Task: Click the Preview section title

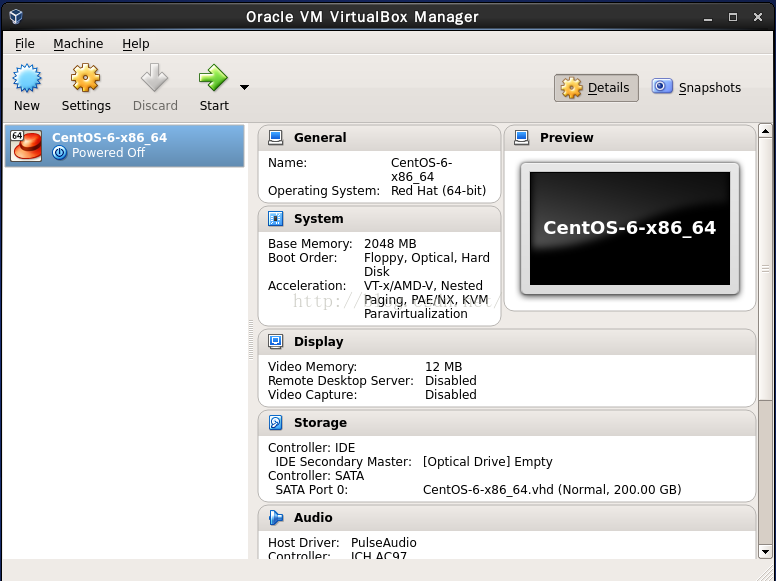Action: pos(567,138)
